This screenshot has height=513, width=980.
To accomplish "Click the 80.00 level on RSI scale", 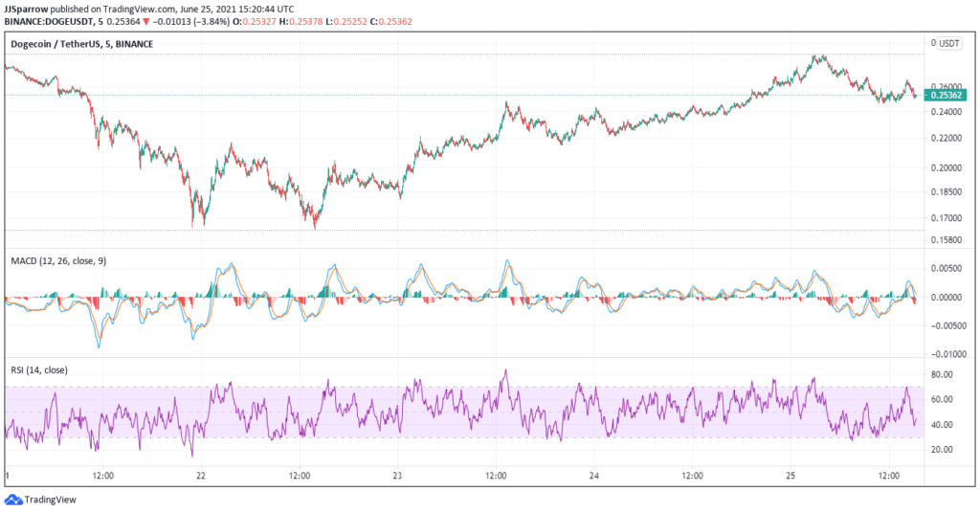I will pos(944,375).
